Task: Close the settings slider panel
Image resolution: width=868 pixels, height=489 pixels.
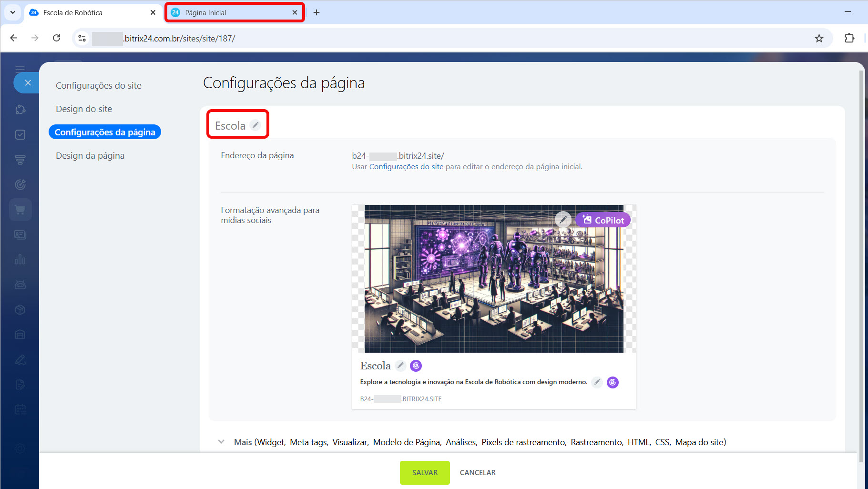Action: pos(28,83)
